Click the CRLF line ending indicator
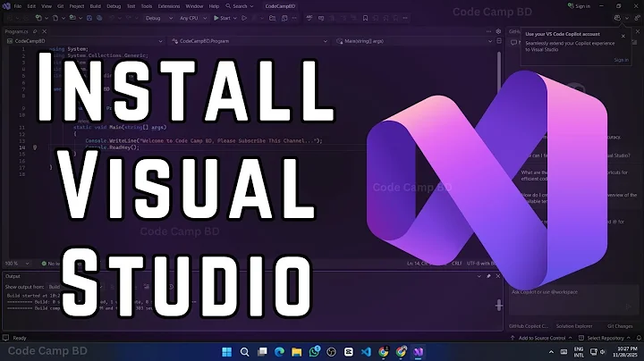The width and height of the screenshot is (644, 361). point(457,264)
